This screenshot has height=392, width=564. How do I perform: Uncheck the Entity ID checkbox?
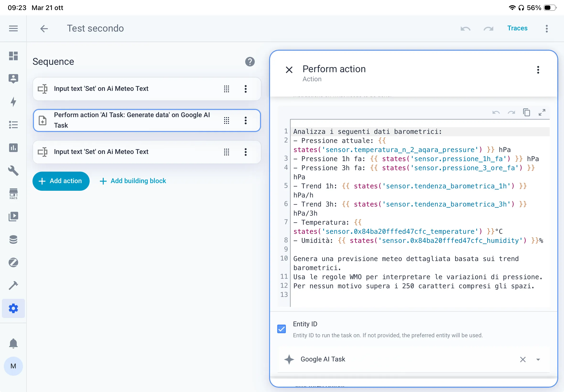click(x=281, y=329)
